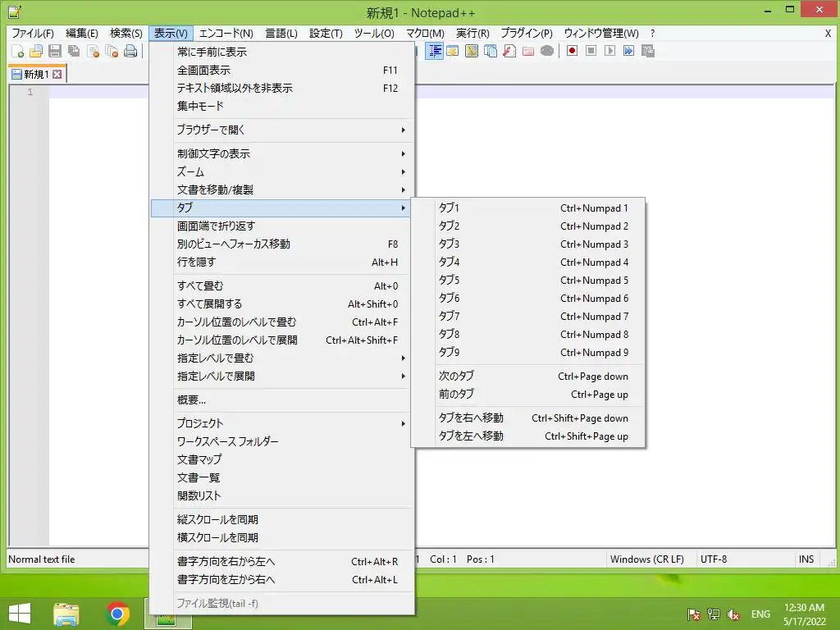
Task: Select 次のタブ in the submenu
Action: (528, 376)
